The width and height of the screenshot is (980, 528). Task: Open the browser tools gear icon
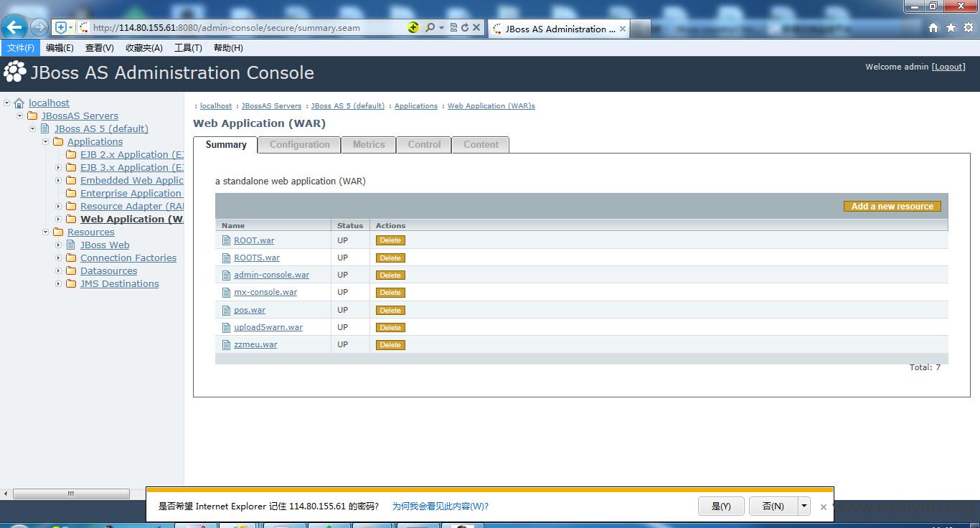pyautogui.click(x=968, y=27)
